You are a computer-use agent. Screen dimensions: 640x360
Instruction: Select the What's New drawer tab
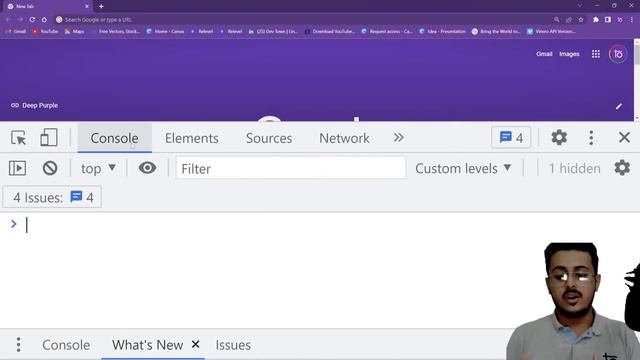click(x=147, y=345)
